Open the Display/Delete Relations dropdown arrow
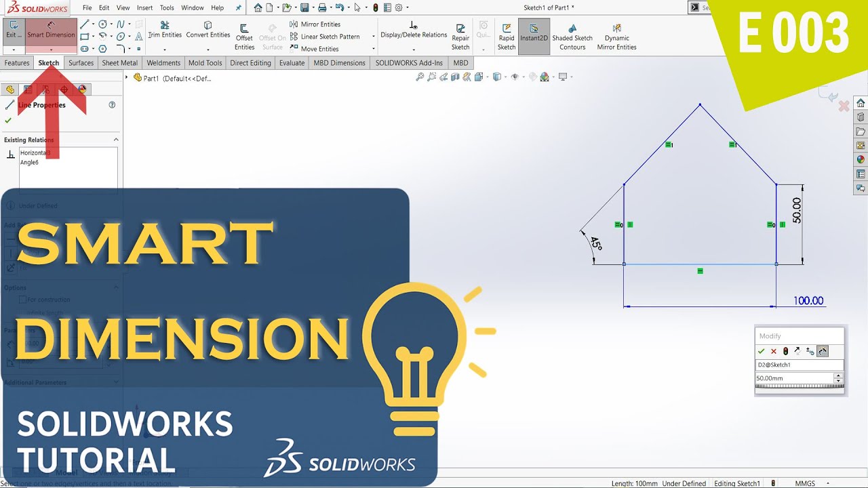This screenshot has width=868, height=488. [x=414, y=49]
